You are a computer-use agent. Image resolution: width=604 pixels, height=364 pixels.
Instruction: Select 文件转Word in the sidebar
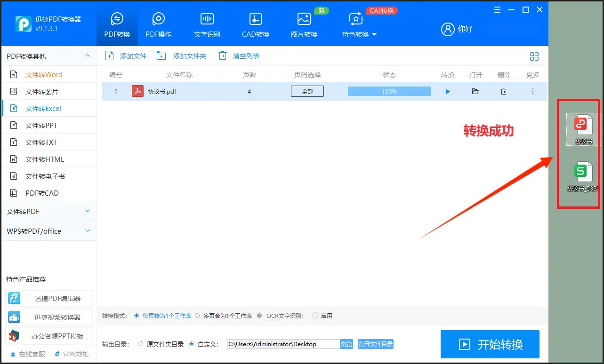(43, 75)
